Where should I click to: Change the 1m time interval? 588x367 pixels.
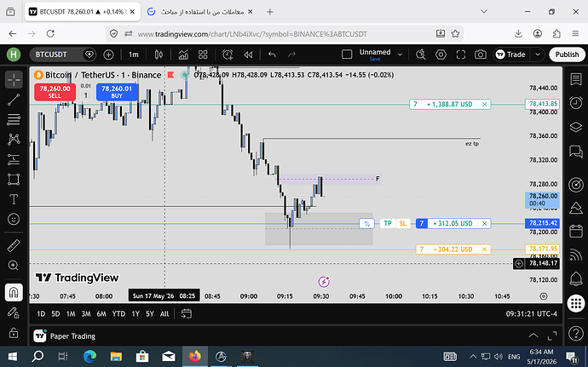coord(134,54)
